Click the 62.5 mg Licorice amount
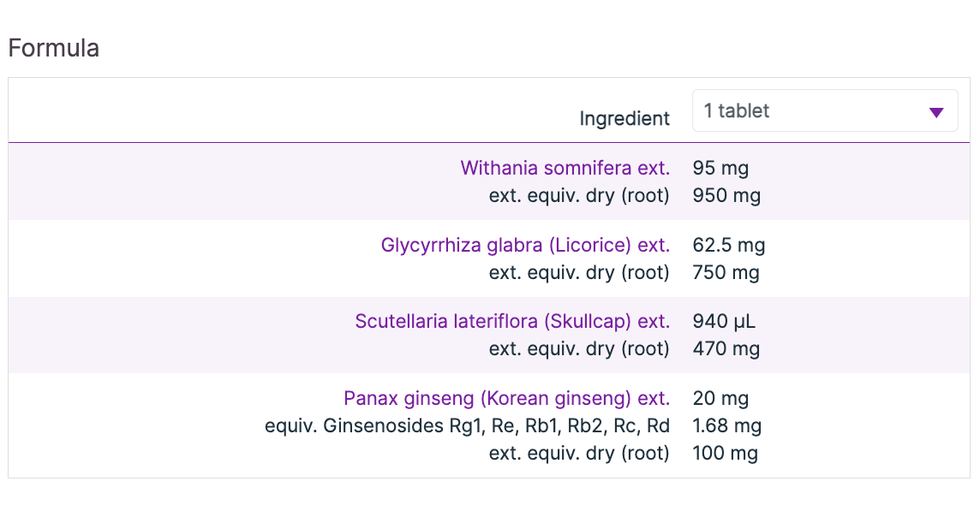The image size is (980, 529). tap(729, 246)
